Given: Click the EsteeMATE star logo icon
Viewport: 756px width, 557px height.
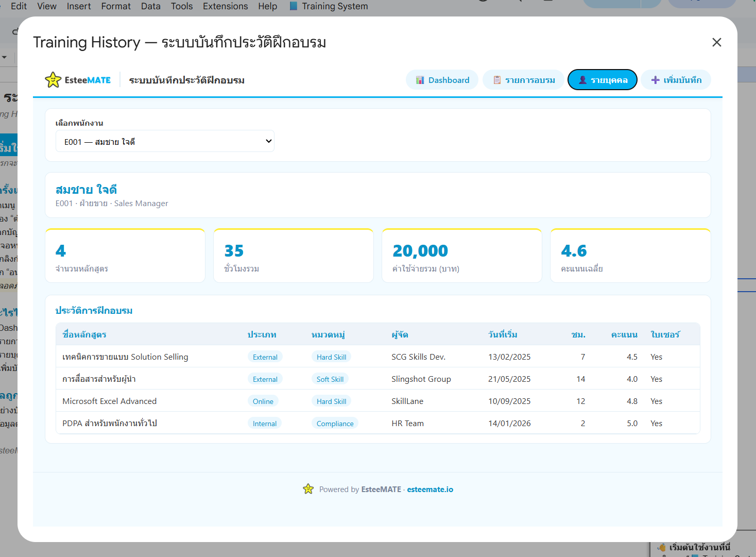Looking at the screenshot, I should click(x=53, y=80).
